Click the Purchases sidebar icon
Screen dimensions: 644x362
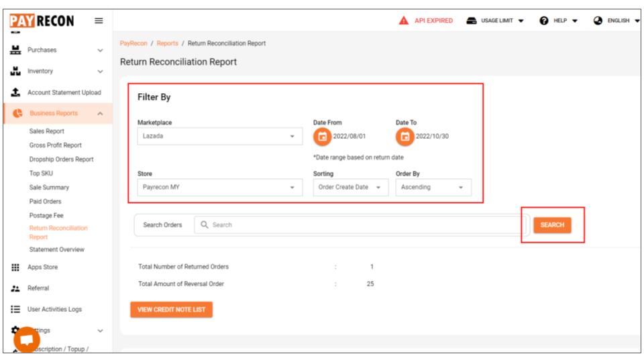click(x=15, y=50)
